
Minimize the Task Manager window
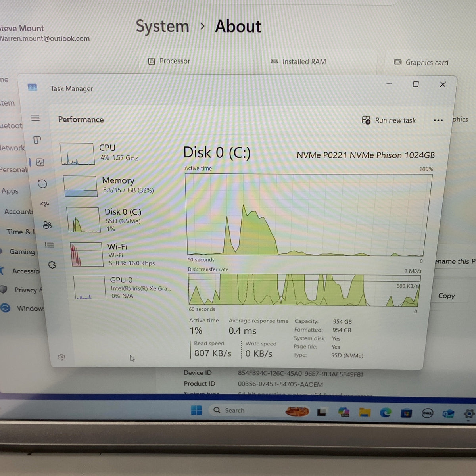[x=389, y=84]
